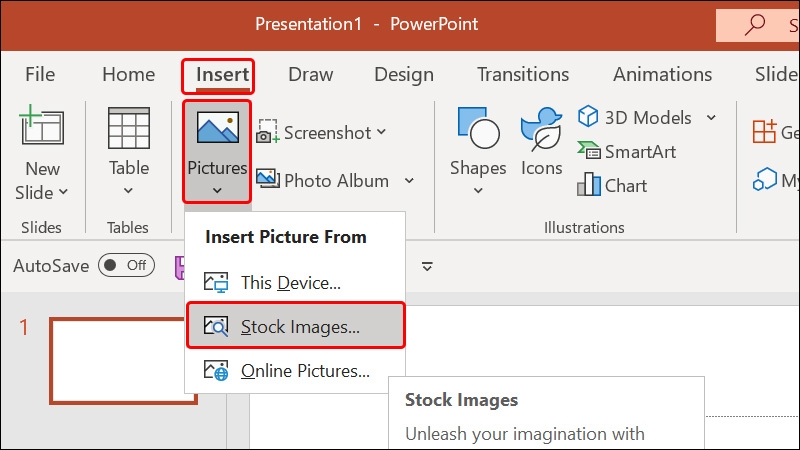Insert a Chart from the ribbon

612,185
